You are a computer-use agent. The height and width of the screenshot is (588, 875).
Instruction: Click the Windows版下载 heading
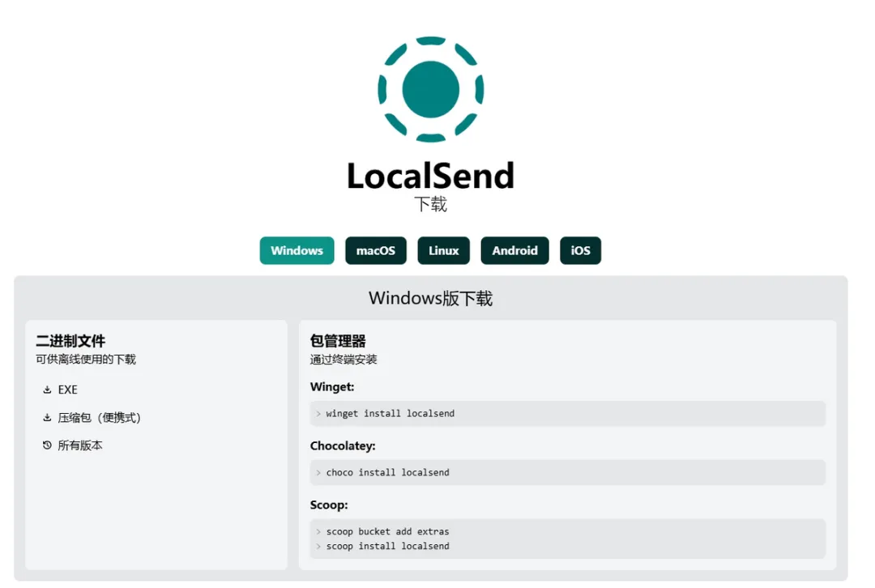point(430,298)
